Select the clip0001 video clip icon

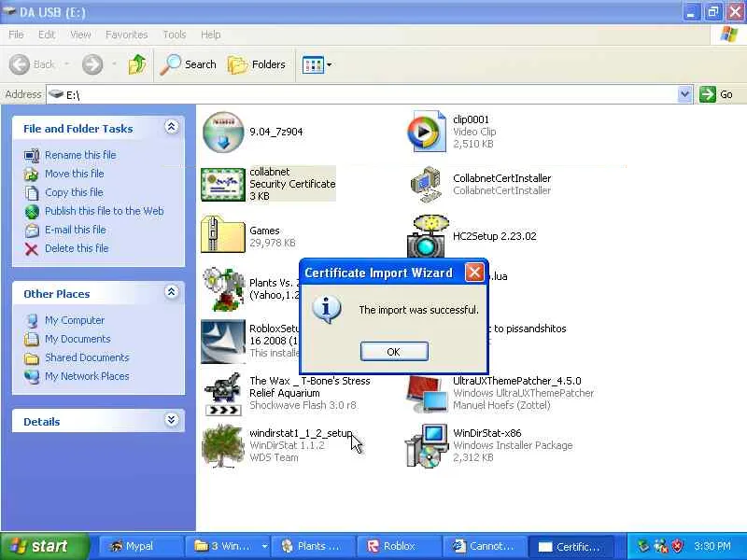(427, 132)
